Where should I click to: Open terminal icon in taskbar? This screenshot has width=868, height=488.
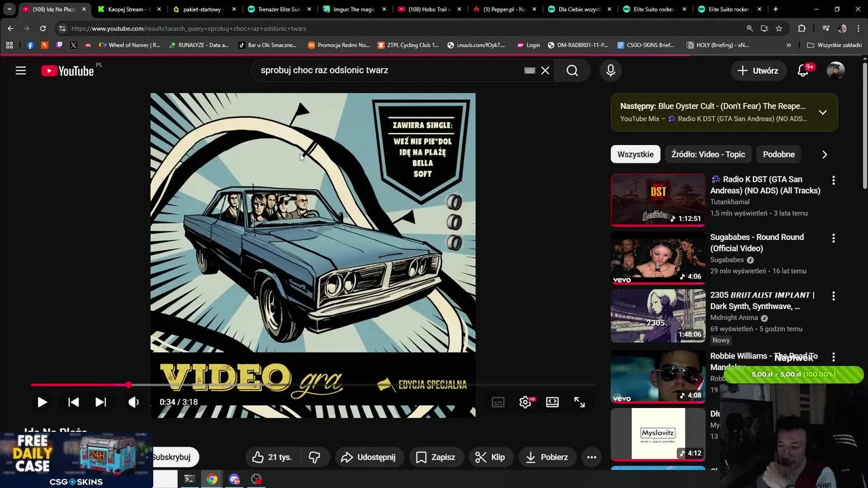(x=189, y=479)
